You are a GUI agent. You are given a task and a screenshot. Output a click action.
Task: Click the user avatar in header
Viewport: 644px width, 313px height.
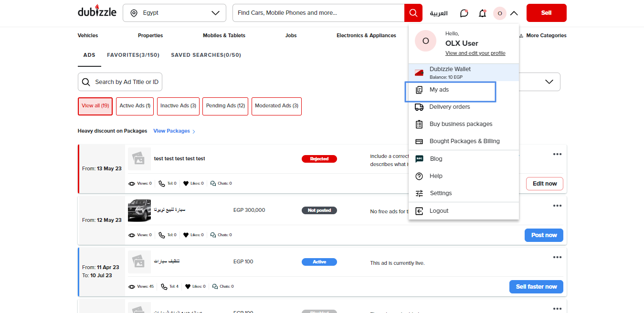(x=499, y=13)
